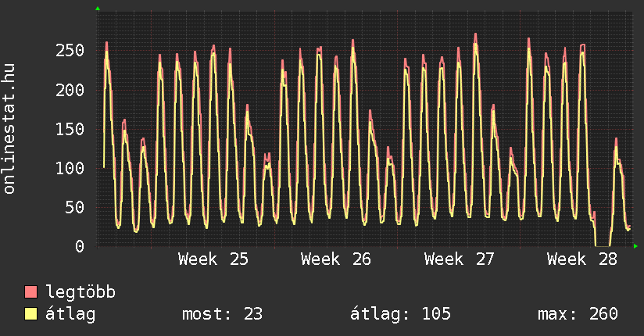Click green arrow at end of x-axis
Screen dimensions: 644x336
[635, 246]
